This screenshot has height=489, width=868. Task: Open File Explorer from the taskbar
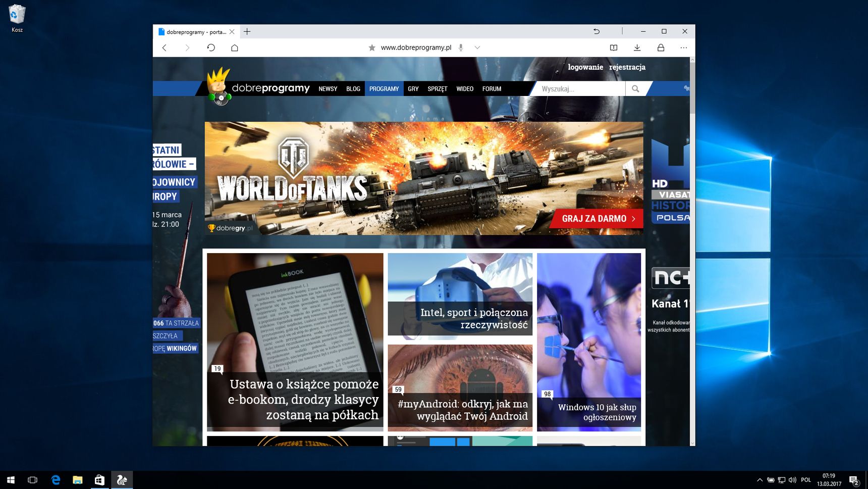[78, 480]
